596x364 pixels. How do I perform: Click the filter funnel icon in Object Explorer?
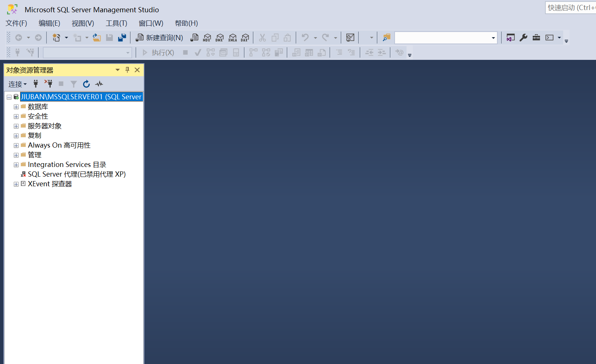[74, 84]
